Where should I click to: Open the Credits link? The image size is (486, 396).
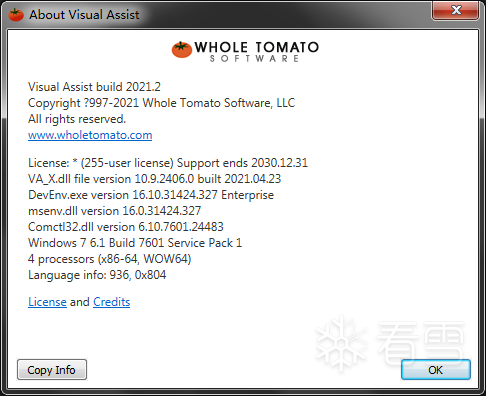tap(111, 302)
